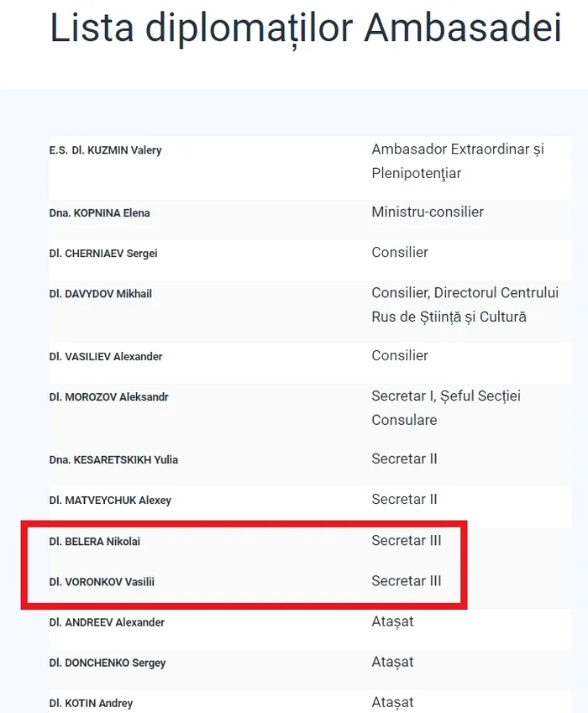Click the Secretar I, Șeful Secției Consulare text
The image size is (588, 713).
click(x=446, y=408)
